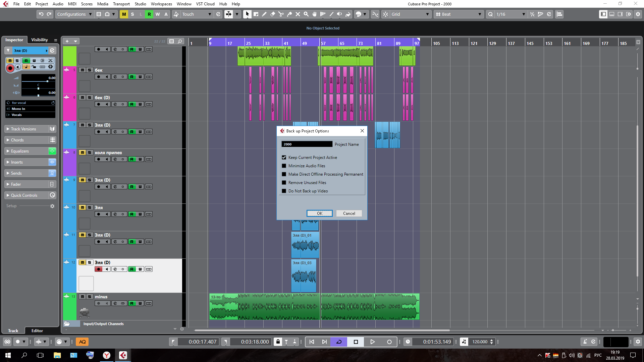Uncheck Keep Current Project Active
Viewport: 644px width, 362px height.
click(x=284, y=158)
